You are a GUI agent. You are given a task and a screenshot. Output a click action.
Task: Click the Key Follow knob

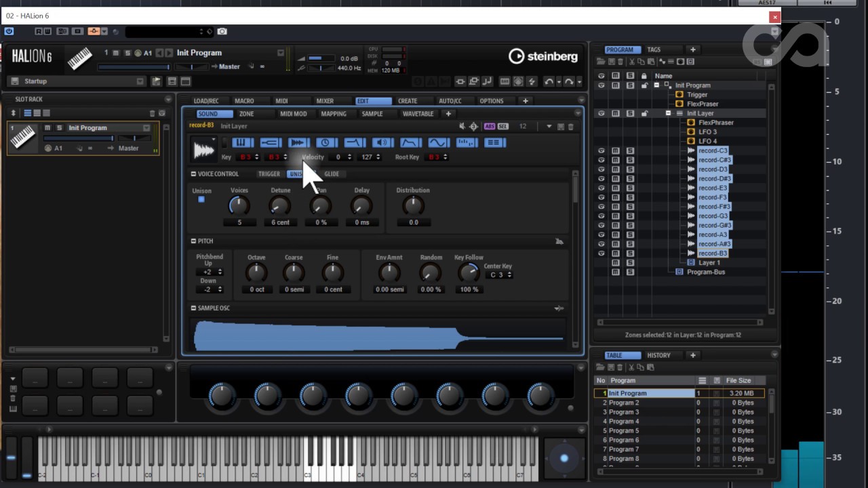[x=469, y=272]
